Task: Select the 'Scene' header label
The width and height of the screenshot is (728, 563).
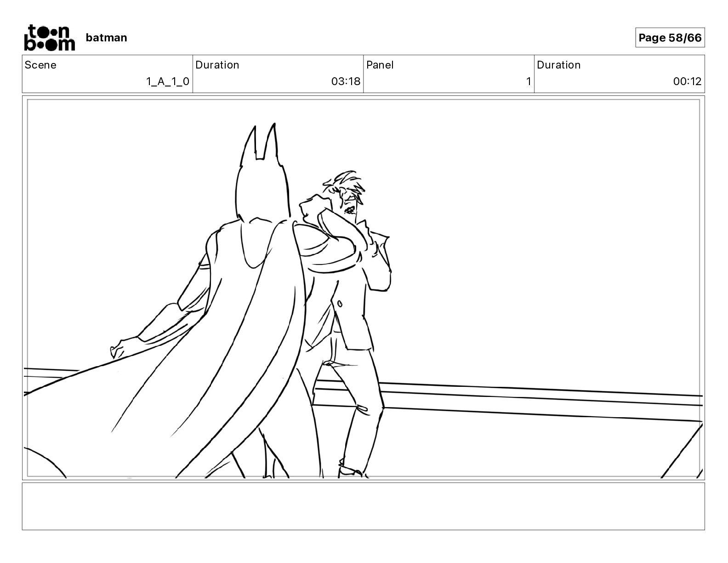Action: 40,65
